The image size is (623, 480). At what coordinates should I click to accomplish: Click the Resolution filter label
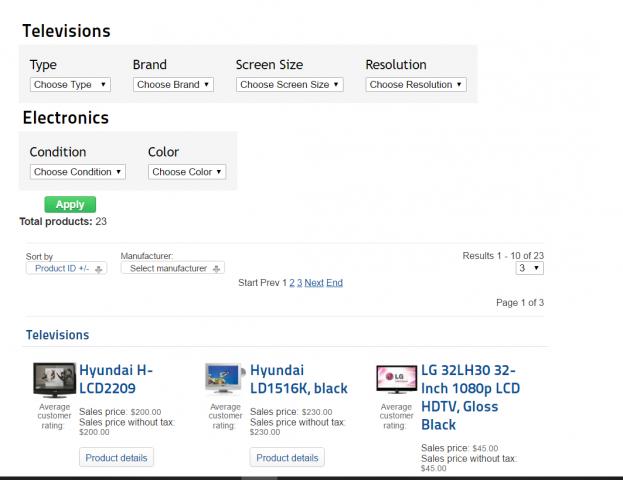click(x=396, y=65)
